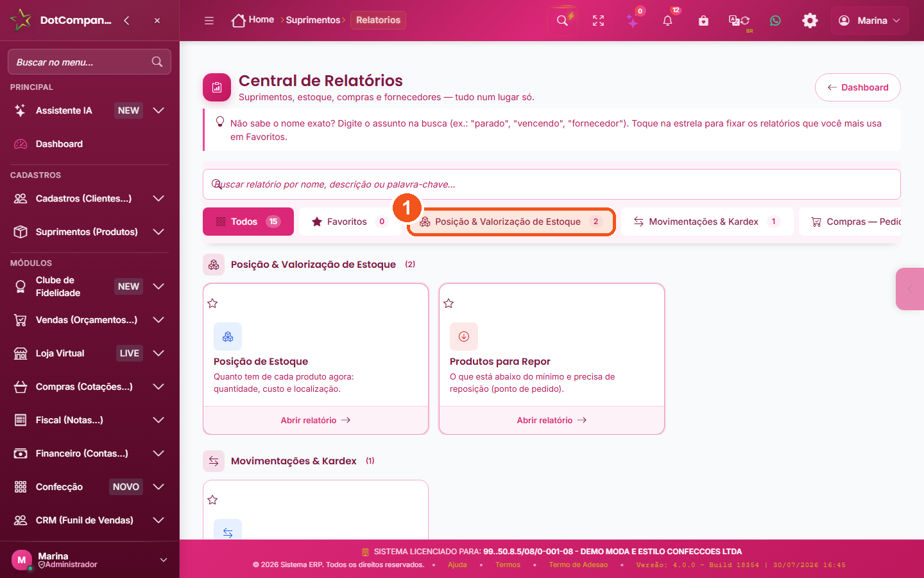Image resolution: width=924 pixels, height=578 pixels.
Task: Open the WhatsApp icon in header
Action: tap(776, 21)
